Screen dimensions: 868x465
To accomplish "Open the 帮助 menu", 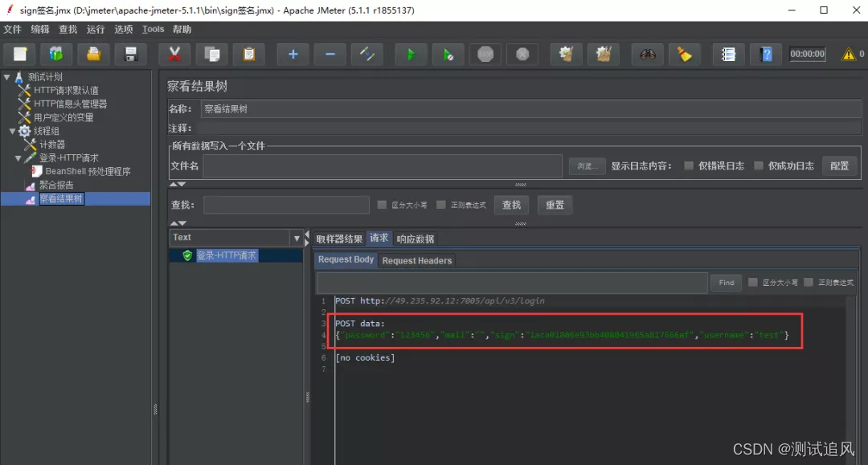I will 182,29.
